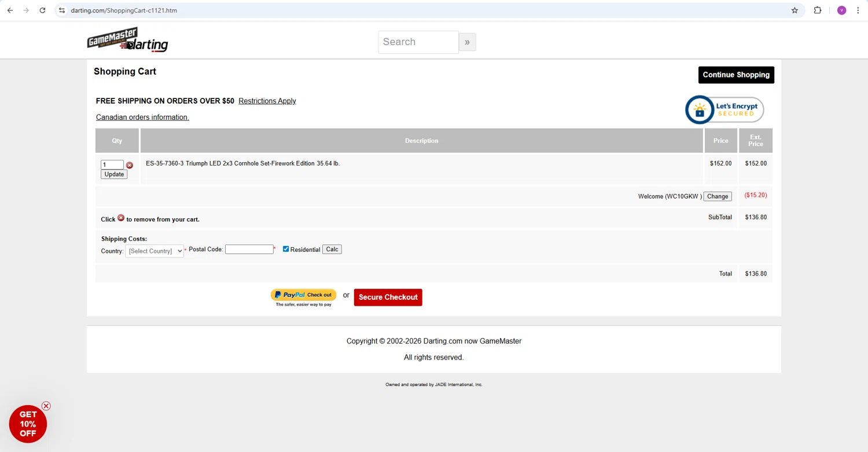
Task: Calculate shipping with Calc button
Action: click(x=332, y=249)
